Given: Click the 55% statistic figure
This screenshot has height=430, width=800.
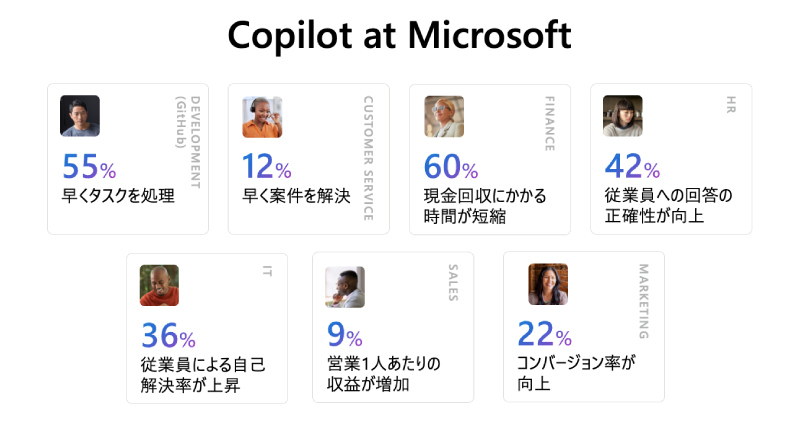Looking at the screenshot, I should (89, 166).
